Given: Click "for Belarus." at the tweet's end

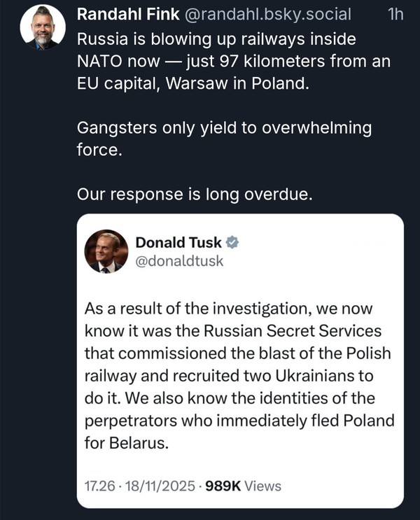Looking at the screenshot, I should coord(126,444).
